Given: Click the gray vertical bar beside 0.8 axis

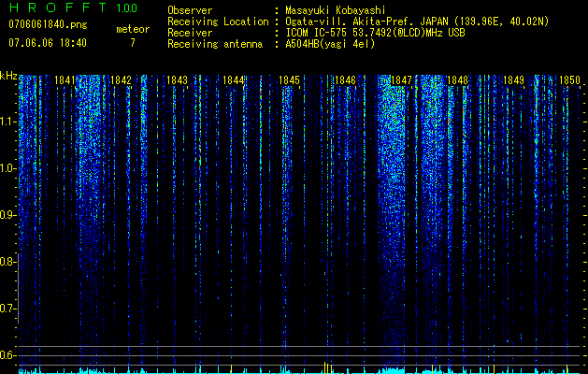Looking at the screenshot, I should click(x=18, y=288).
